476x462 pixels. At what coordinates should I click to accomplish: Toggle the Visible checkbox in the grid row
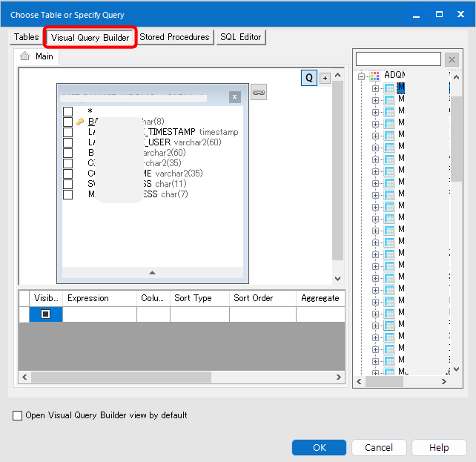point(46,314)
